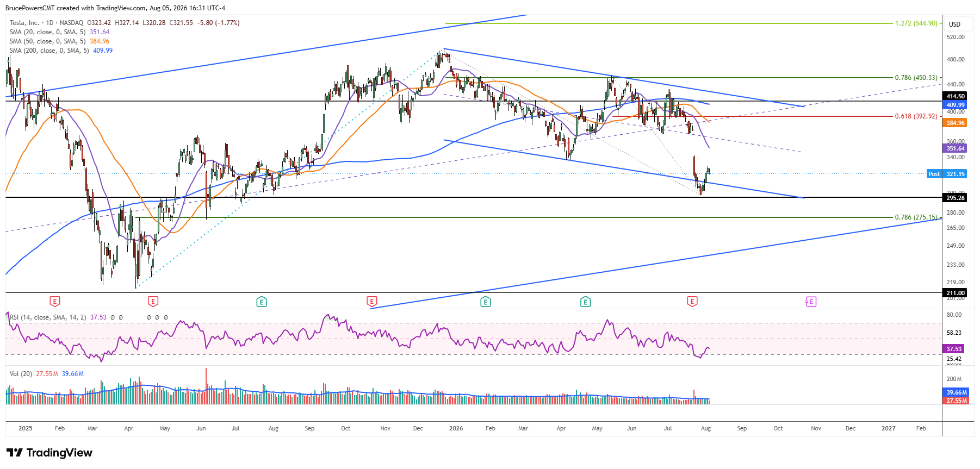Select the 1.272 (544.90) Fibonacci level label
Viewport: 980px width, 469px height.
coord(916,23)
